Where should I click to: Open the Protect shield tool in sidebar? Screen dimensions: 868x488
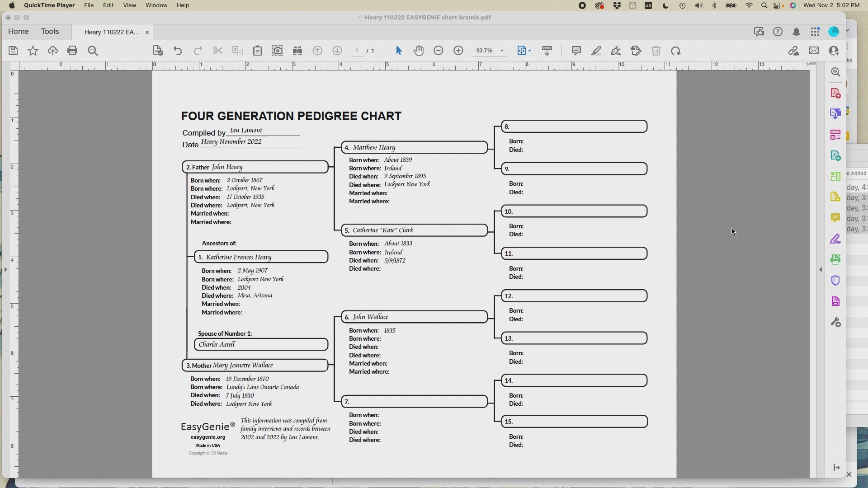(x=835, y=281)
